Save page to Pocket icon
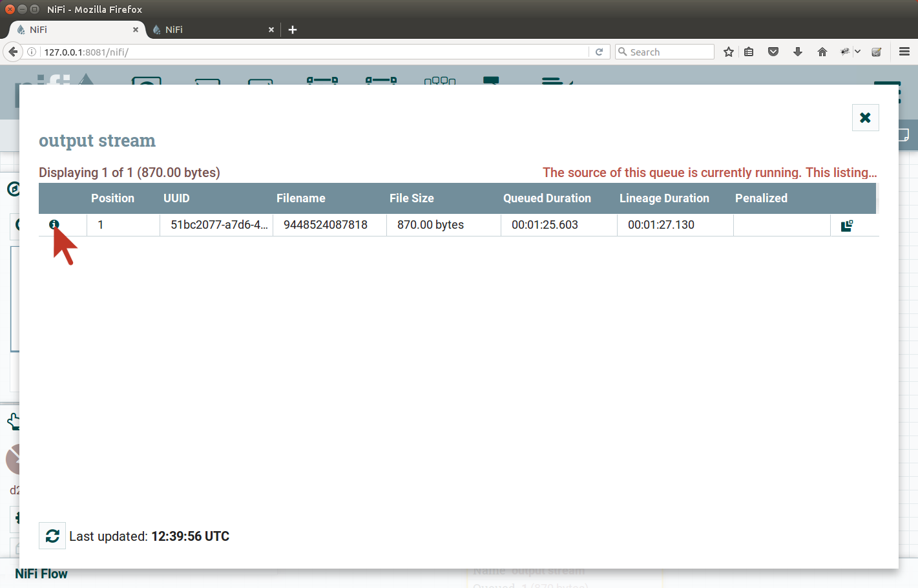 click(x=773, y=52)
